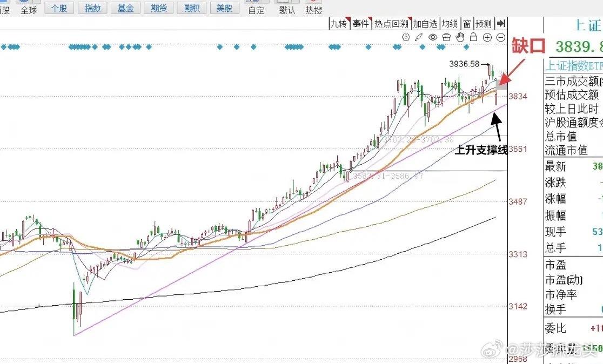Click the 3661 price axis value
Viewport: 603px width, 364px height.
(518, 149)
